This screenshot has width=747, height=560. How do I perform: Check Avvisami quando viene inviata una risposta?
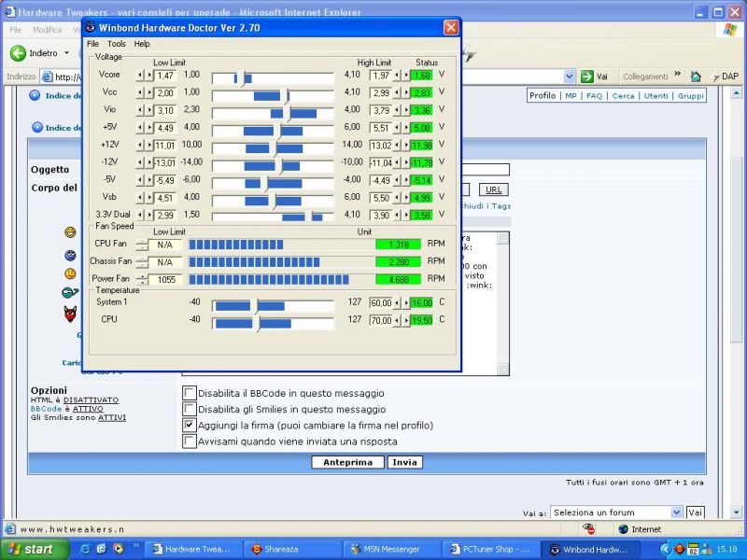click(x=190, y=441)
